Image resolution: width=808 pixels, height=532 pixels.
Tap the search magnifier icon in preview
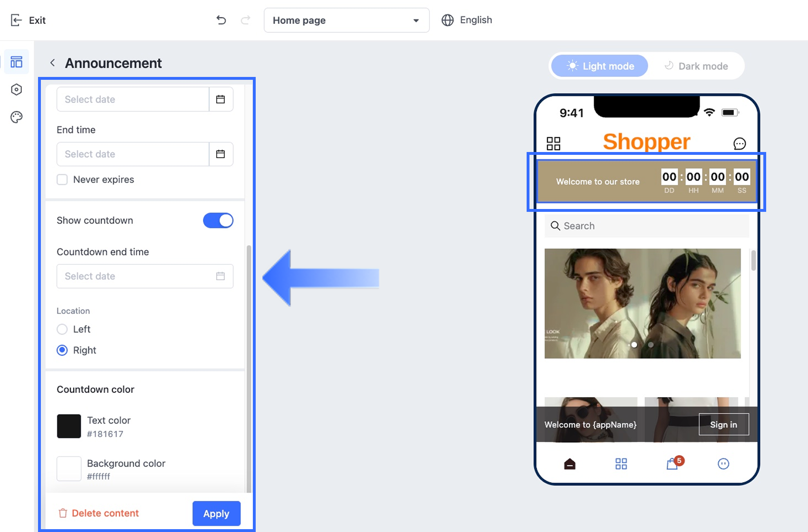click(555, 226)
